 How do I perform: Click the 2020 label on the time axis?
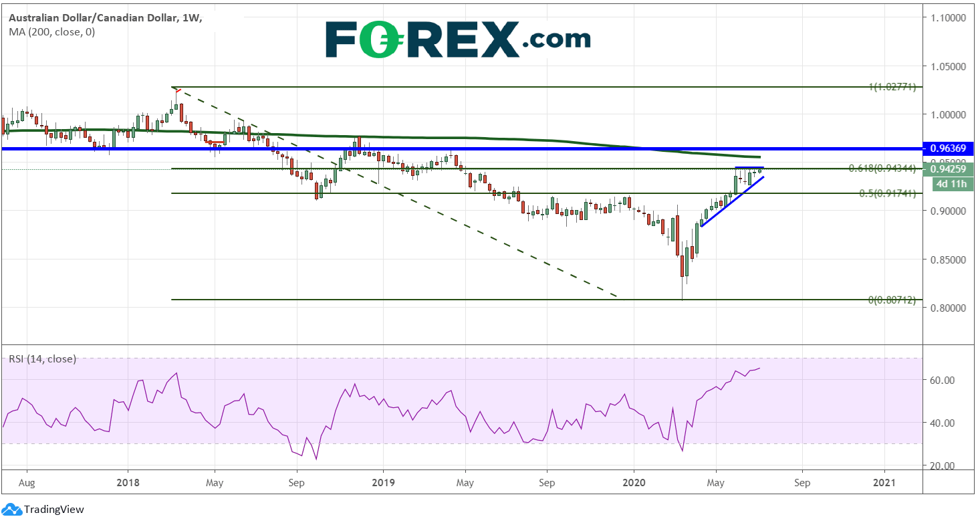[634, 482]
